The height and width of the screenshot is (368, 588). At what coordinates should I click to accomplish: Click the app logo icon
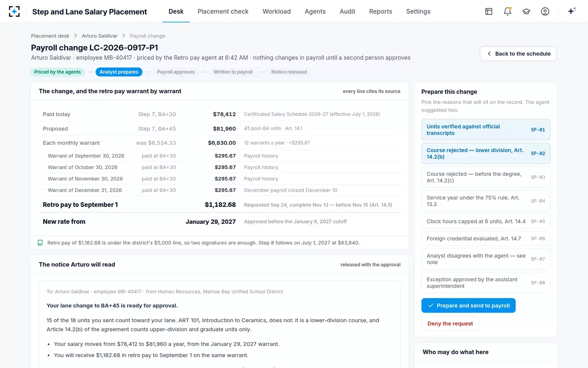[x=14, y=11]
